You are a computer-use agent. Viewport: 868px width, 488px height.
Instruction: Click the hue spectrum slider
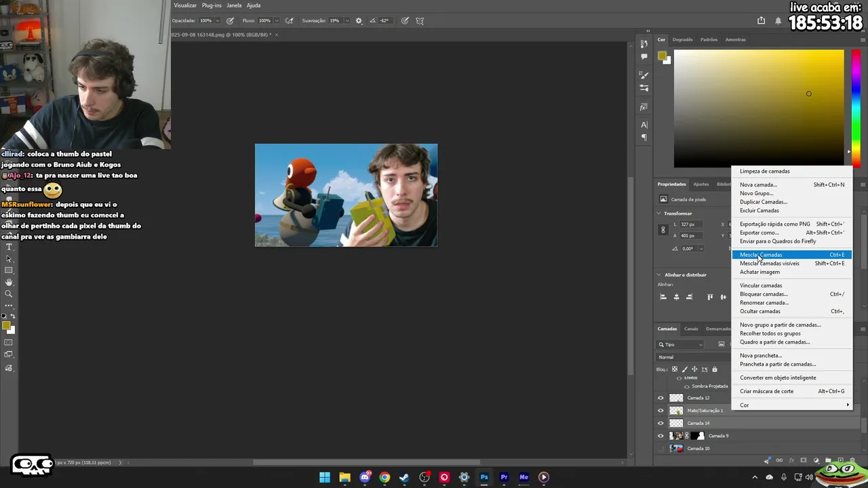point(856,108)
